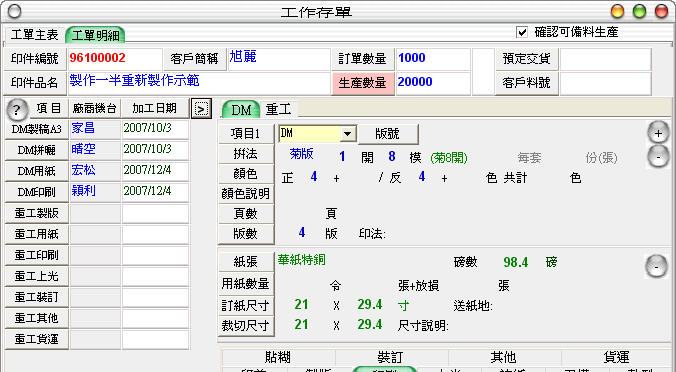Click the 重工裝訂 row button
This screenshot has height=372, width=676.
[x=37, y=297]
